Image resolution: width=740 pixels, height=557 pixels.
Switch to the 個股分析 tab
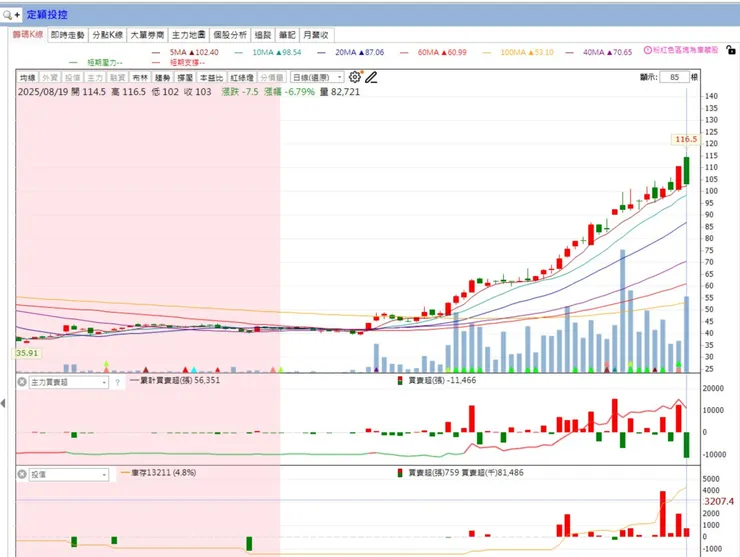pos(230,35)
